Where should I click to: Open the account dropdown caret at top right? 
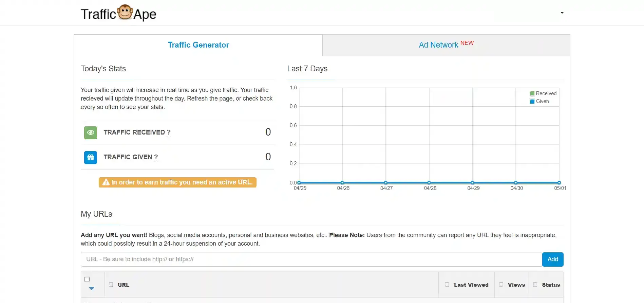coord(562,13)
